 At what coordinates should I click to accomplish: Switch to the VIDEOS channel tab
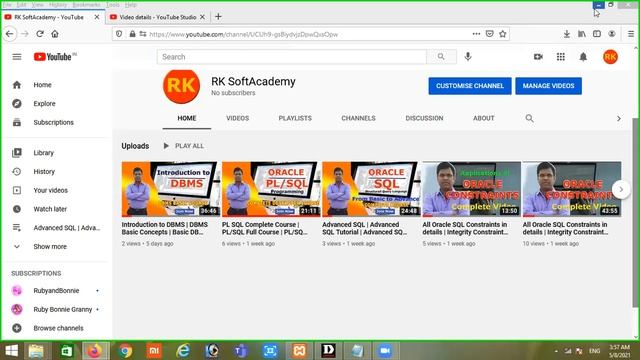point(238,118)
